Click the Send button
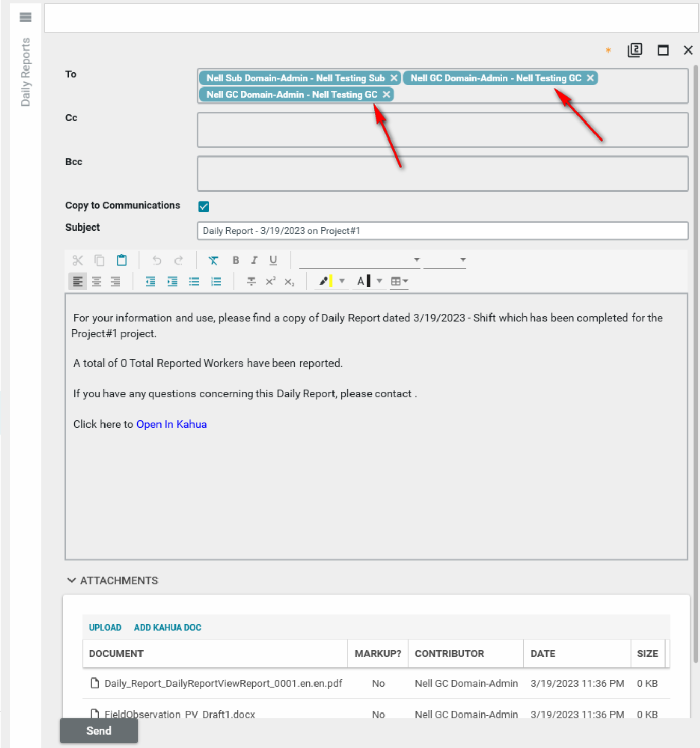 point(99,730)
